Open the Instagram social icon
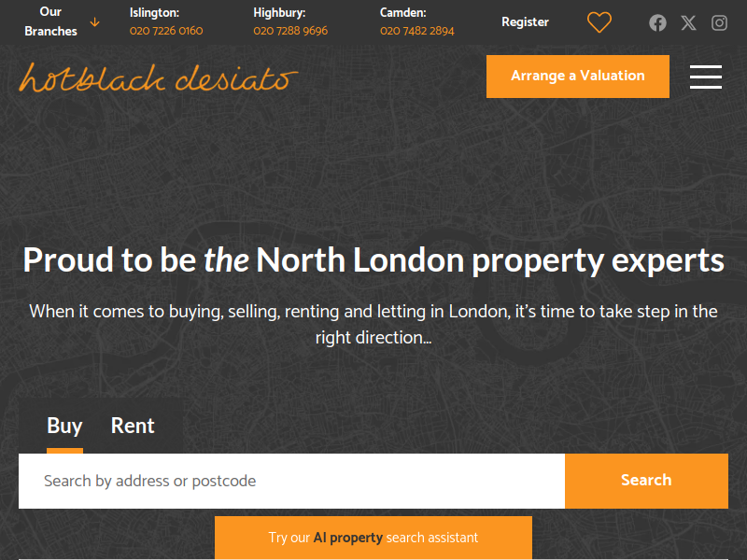747x560 pixels. (719, 22)
